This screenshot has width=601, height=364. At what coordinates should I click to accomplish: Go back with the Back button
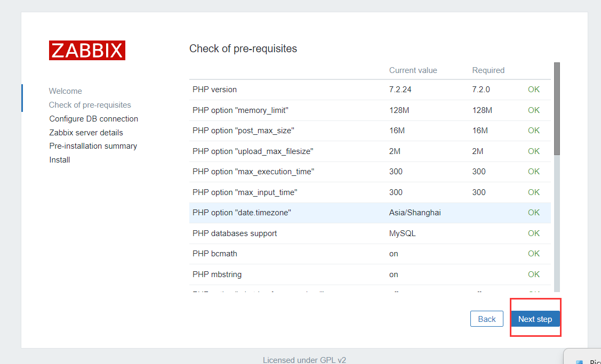(x=487, y=319)
